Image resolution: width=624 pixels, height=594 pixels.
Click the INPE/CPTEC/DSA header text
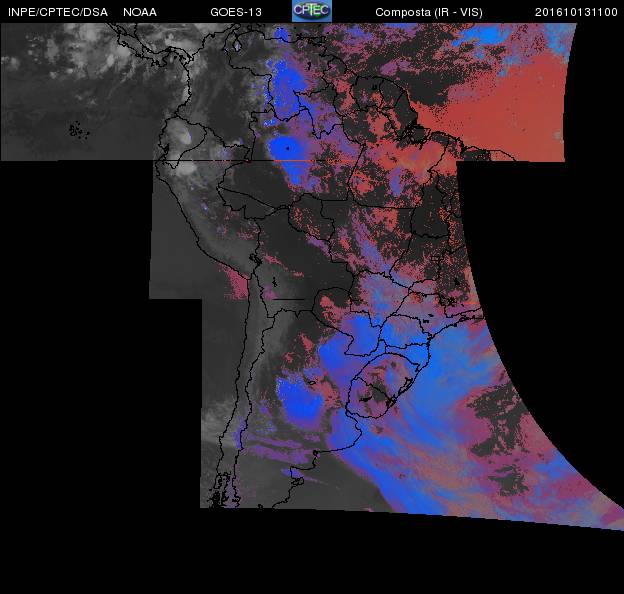tap(58, 12)
